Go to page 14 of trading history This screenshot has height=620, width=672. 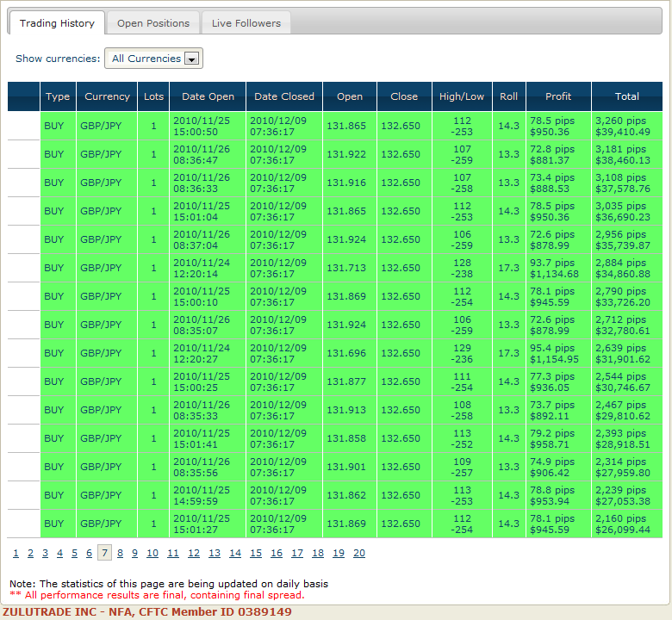click(x=235, y=553)
